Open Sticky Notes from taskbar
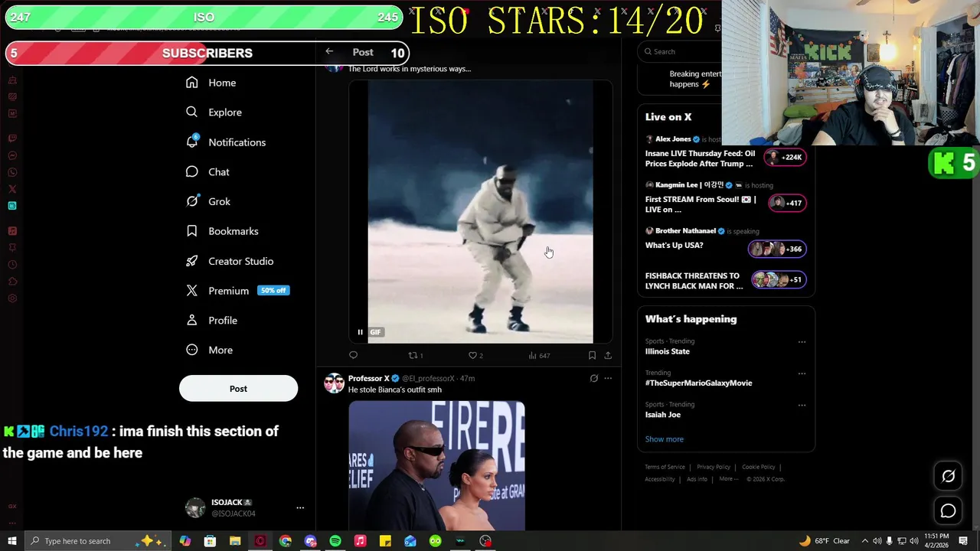 [385, 541]
